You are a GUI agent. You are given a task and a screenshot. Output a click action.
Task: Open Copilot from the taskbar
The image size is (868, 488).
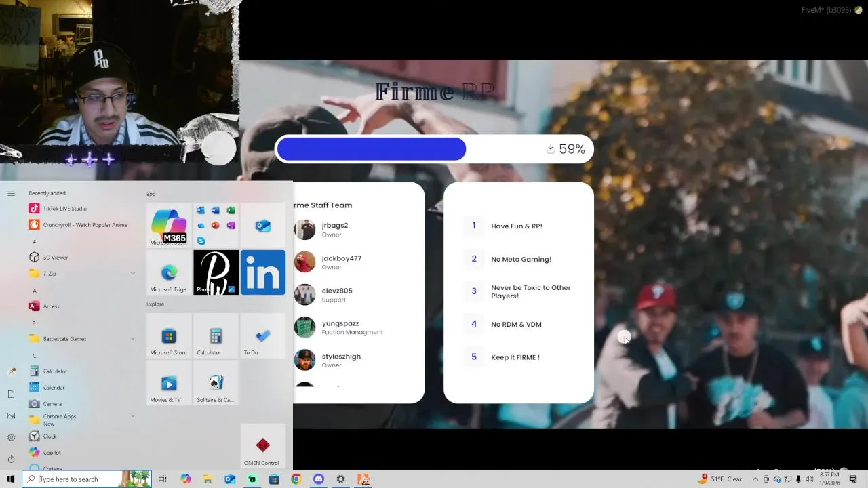coord(186,479)
